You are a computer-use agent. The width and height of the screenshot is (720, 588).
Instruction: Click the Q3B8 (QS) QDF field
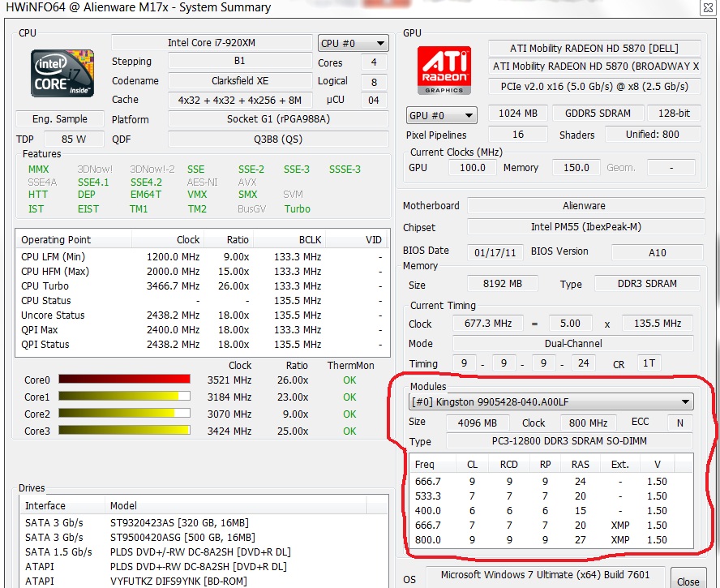[x=278, y=139]
